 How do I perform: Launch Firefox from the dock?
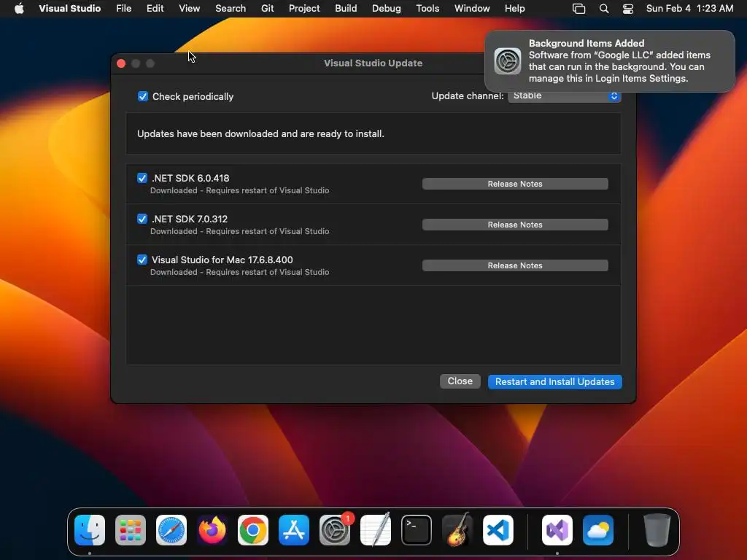tap(212, 529)
